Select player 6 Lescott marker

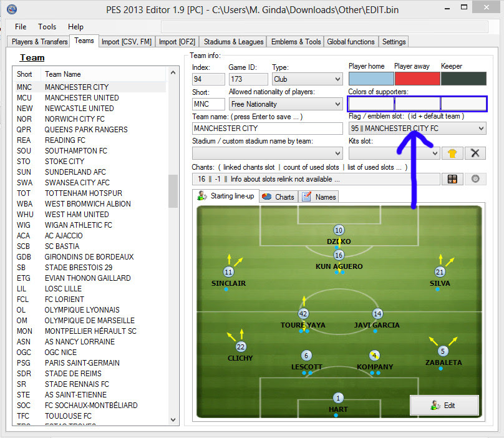tap(306, 356)
